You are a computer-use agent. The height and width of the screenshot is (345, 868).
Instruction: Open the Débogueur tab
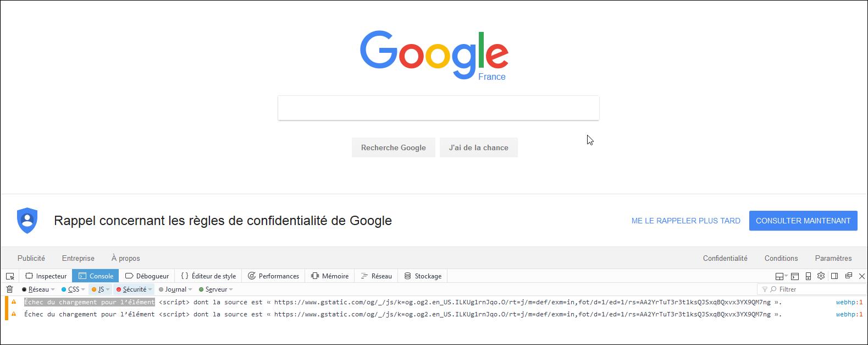(x=147, y=276)
